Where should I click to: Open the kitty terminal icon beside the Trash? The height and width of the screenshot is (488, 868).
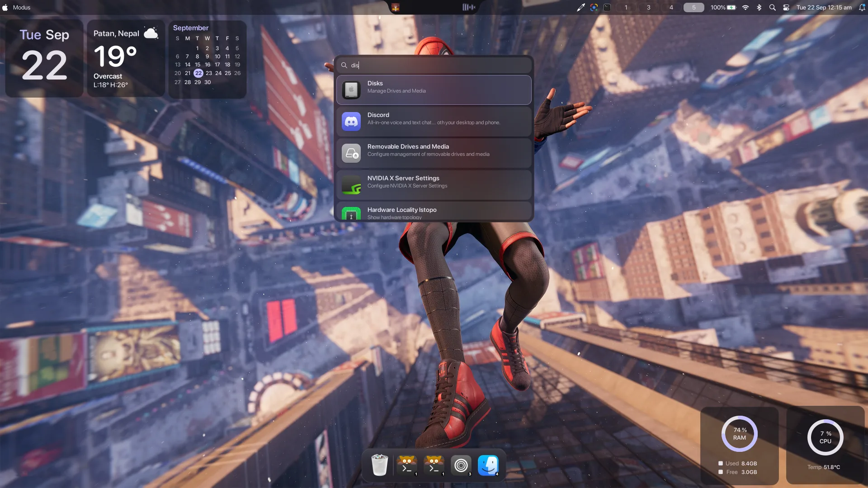(x=407, y=465)
